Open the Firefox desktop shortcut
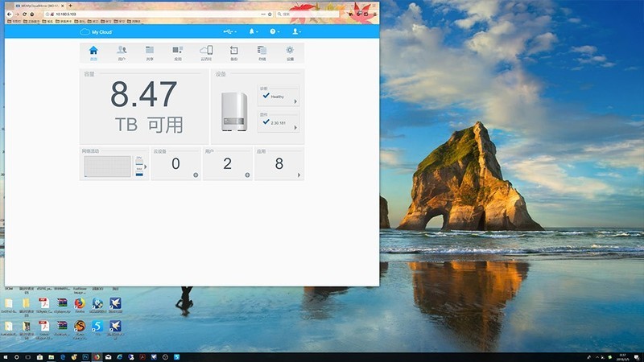Screen dimensions: 644x362 (x=79, y=304)
